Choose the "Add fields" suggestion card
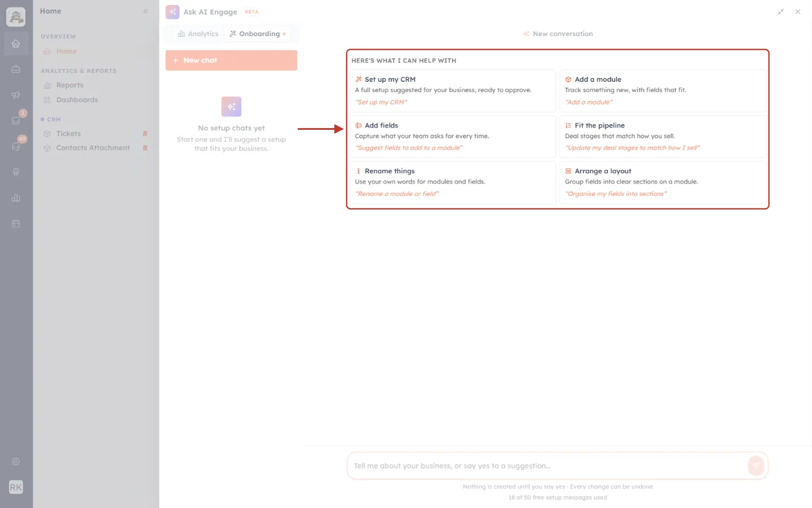The width and height of the screenshot is (812, 508). click(x=453, y=137)
